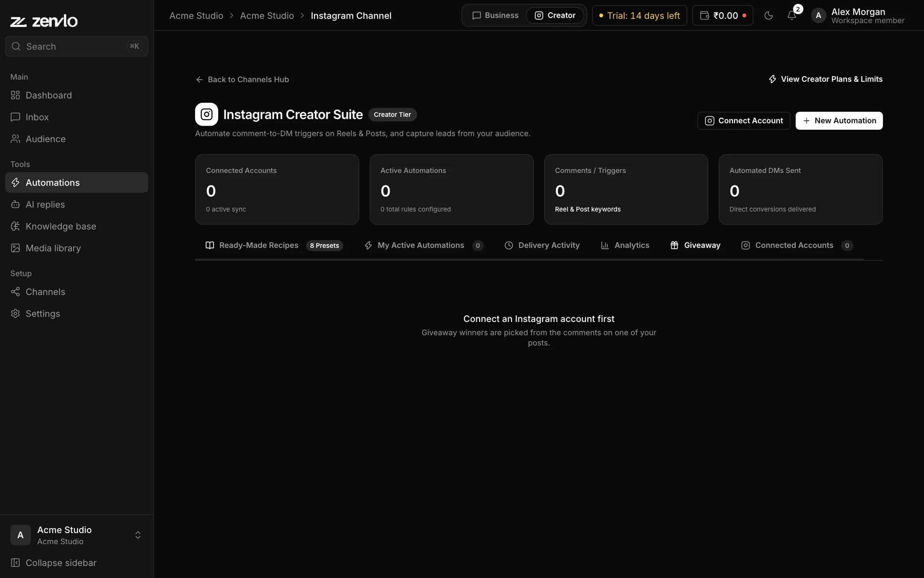
Task: Click the Connect Account button
Action: coord(744,121)
